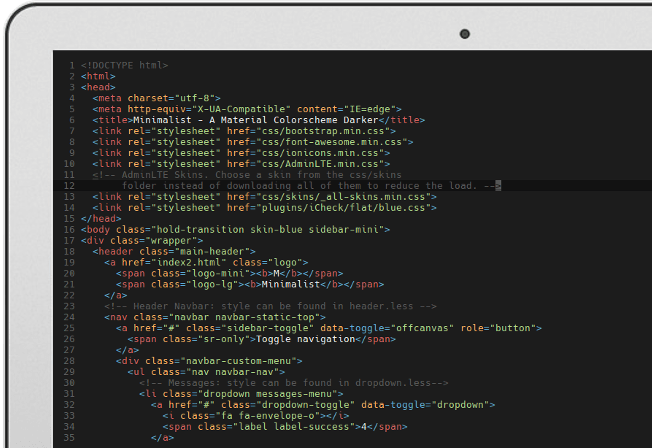
Task: Click line number 1 in the gutter
Action: 72,65
